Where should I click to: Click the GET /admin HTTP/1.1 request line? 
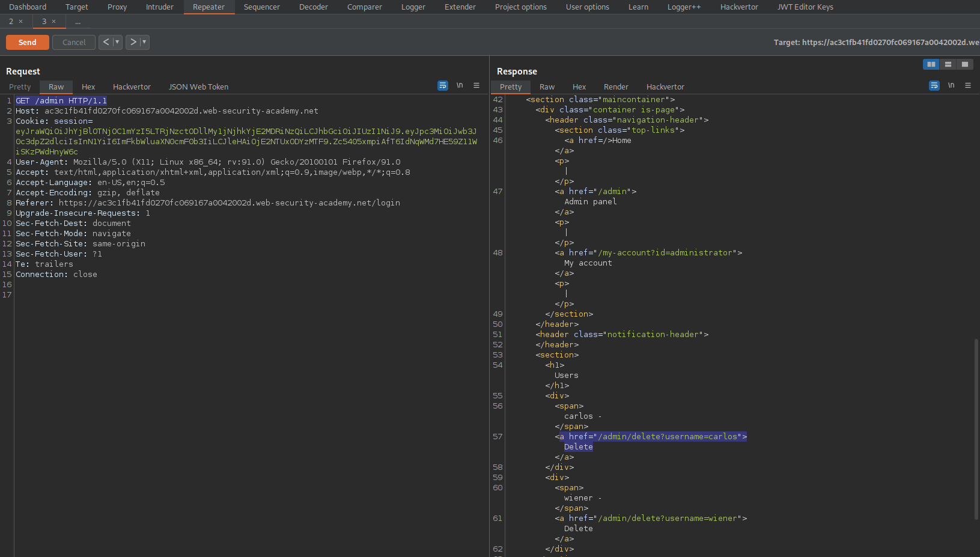61,101
